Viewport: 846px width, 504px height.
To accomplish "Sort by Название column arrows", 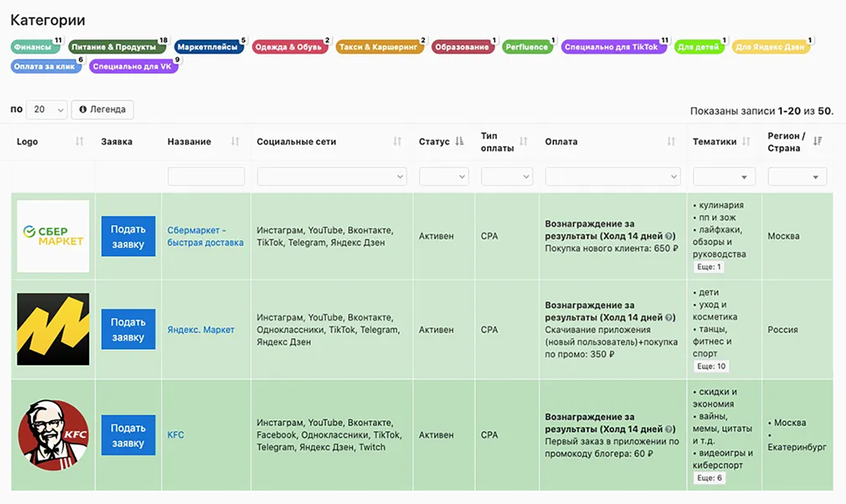I will tap(235, 142).
